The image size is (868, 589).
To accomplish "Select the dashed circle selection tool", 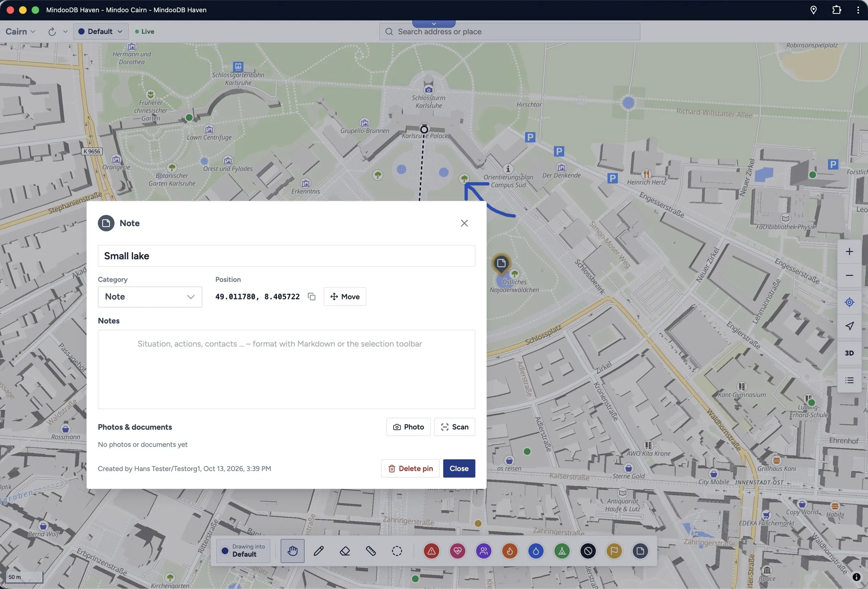I will (x=397, y=551).
